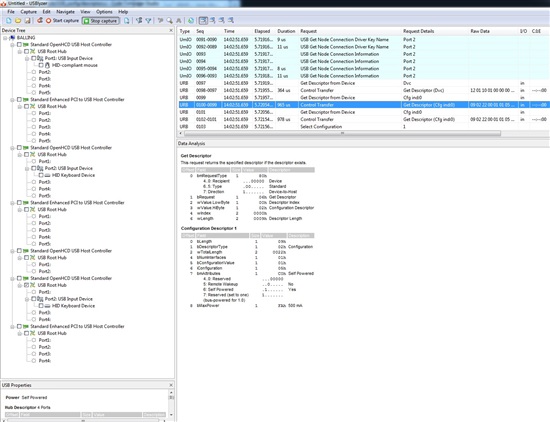Check the HID-compliant mouse checkbox
Image resolution: width=550 pixels, height=422 pixels.
click(41, 65)
